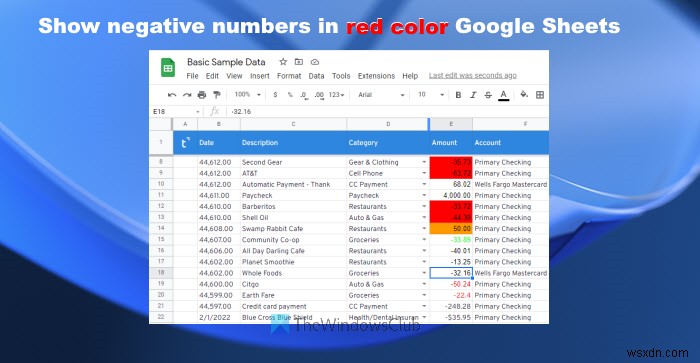Click the Basic Sample Data title
This screenshot has width=700, height=363.
click(x=226, y=62)
